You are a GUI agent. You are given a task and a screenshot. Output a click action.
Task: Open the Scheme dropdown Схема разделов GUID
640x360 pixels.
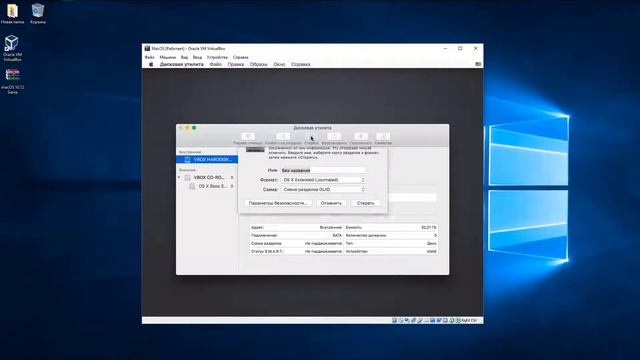click(323, 189)
